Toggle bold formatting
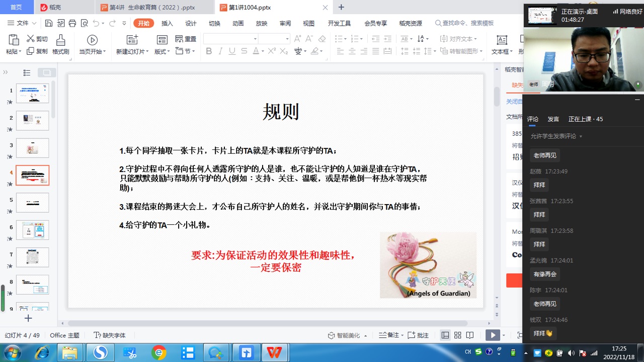The width and height of the screenshot is (644, 362). tap(209, 51)
